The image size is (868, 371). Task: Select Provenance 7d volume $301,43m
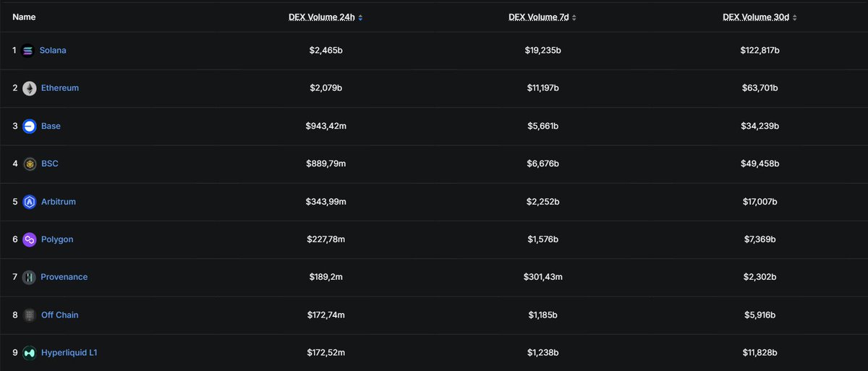tap(542, 277)
